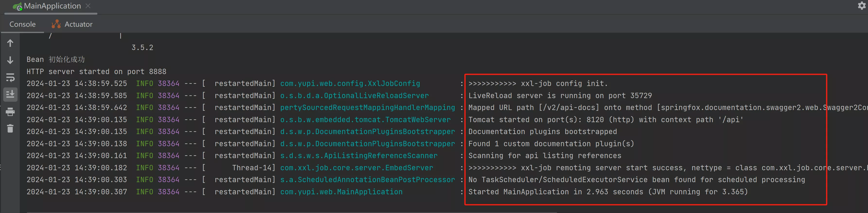
Task: Click 'Scanning for api listing references' message
Action: pos(545,156)
